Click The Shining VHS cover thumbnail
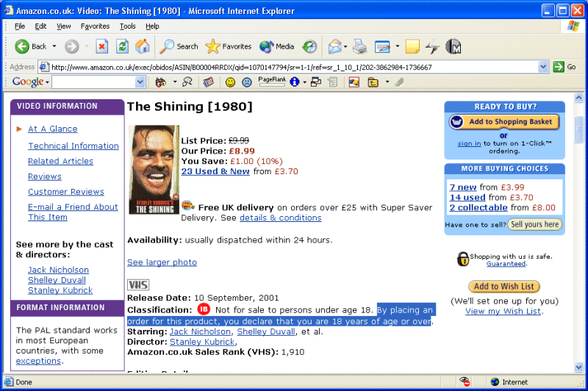Viewport: 588px width, 391px height. pos(154,170)
